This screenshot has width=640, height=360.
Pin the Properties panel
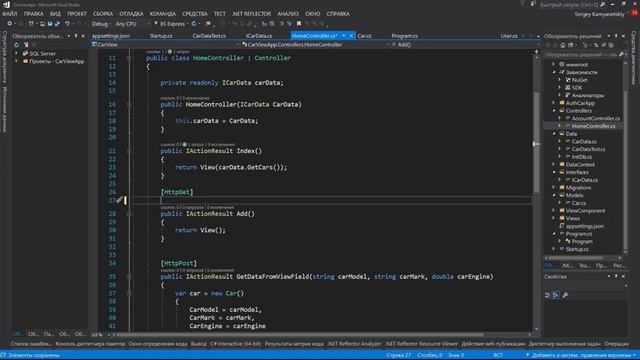coord(616,276)
